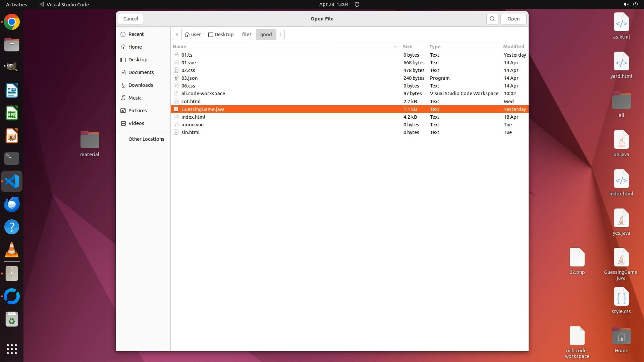Go to Music in the sidebar

[135, 98]
